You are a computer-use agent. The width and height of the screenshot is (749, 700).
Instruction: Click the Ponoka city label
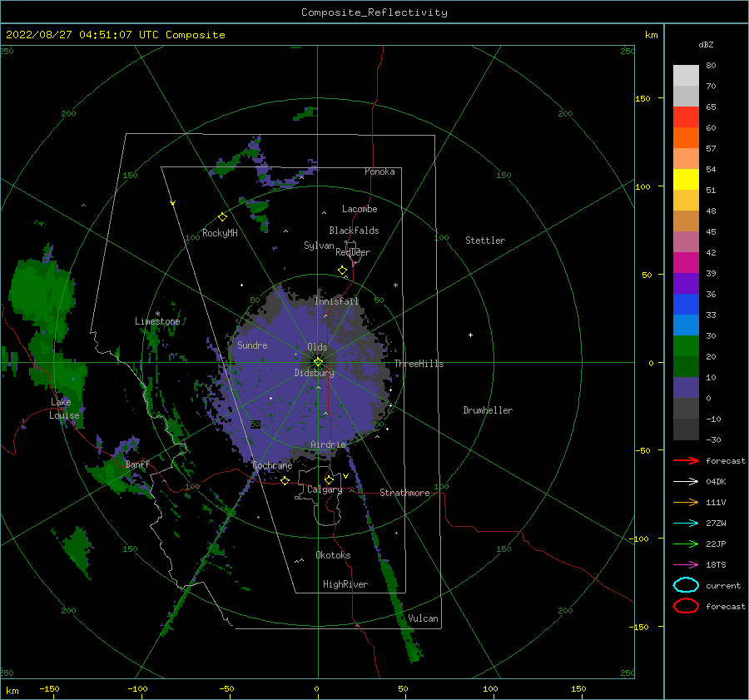379,171
